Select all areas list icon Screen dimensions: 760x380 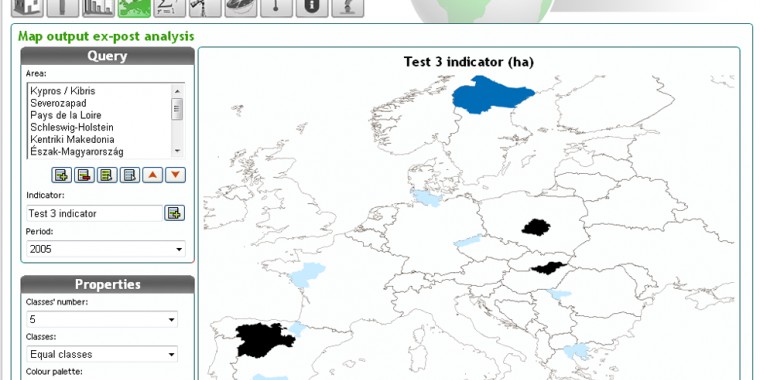click(107, 175)
